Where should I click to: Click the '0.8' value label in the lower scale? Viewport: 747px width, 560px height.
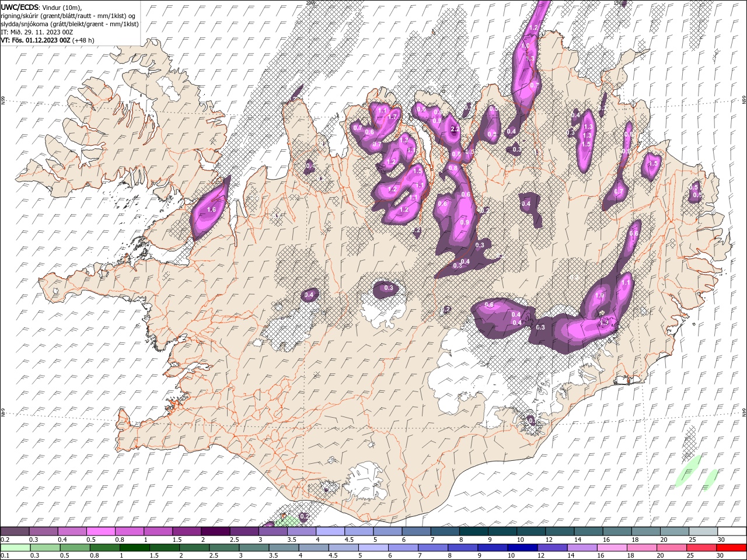(x=94, y=556)
